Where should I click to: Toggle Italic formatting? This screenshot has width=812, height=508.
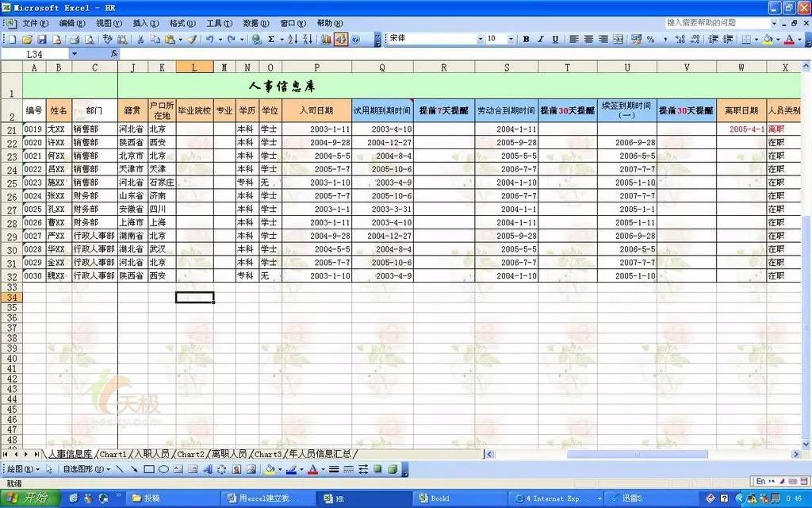coord(541,38)
